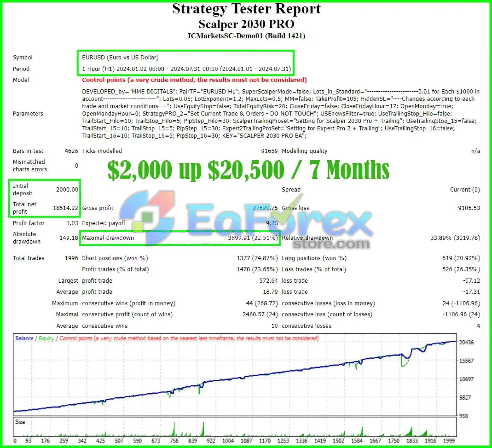Select Maximal drawdown value 3899.91 (22.51%)
Viewport: 492px width, 448px height.
253,238
